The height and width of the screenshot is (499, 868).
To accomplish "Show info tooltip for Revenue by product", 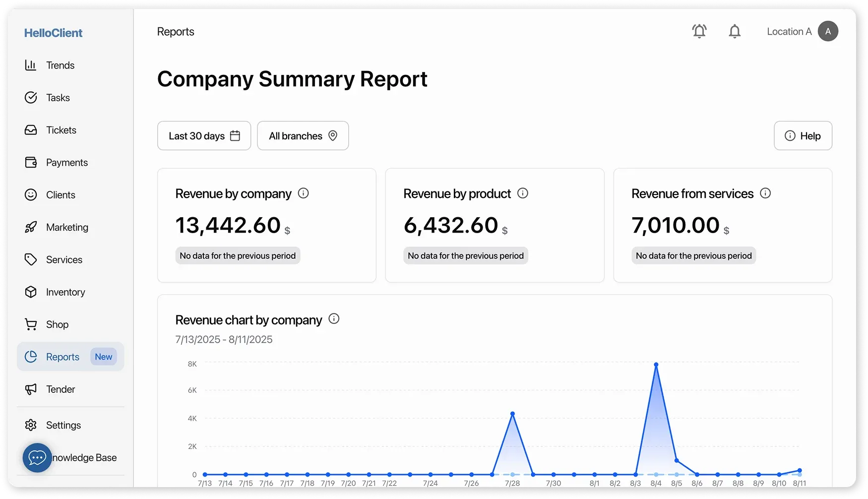I will coord(522,193).
